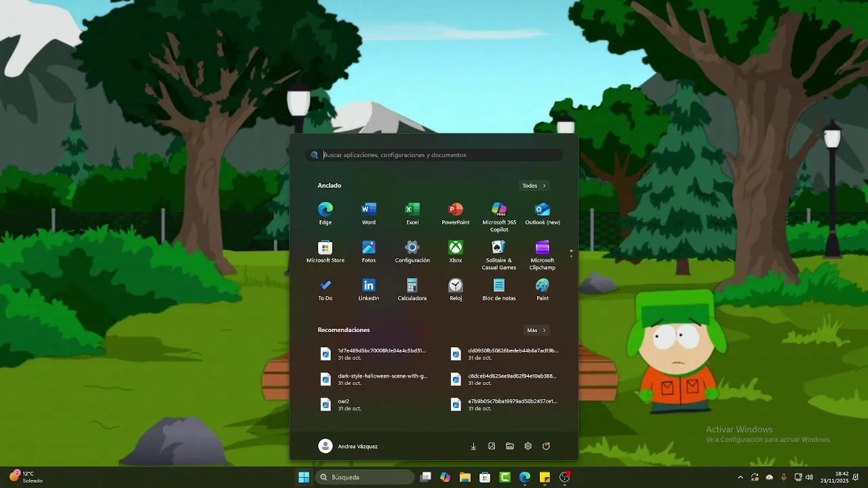Click the sync status tray icon
This screenshot has width=868, height=488.
[x=755, y=477]
